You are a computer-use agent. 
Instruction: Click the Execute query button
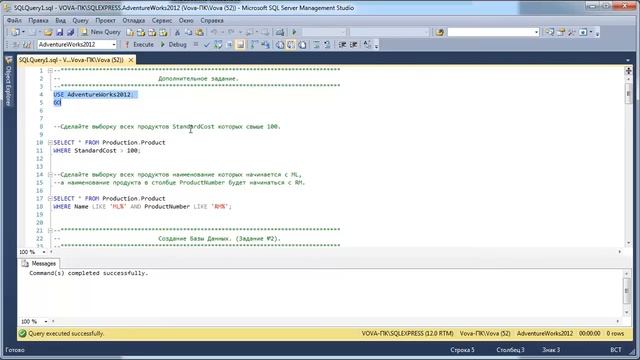[139, 44]
